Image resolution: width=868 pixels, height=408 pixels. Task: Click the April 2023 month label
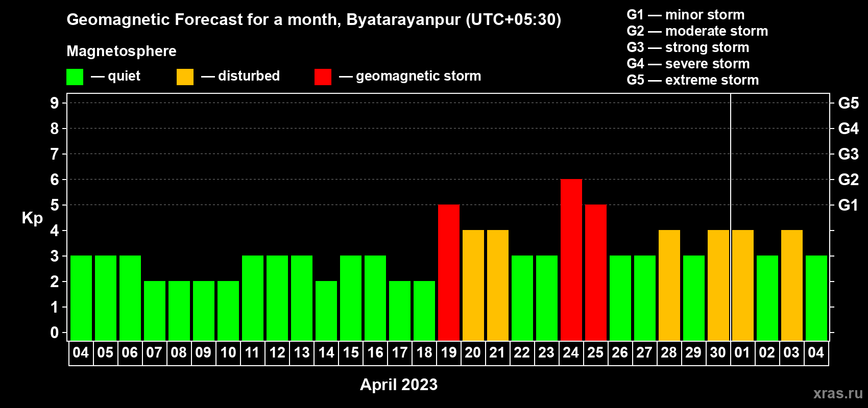(x=398, y=385)
